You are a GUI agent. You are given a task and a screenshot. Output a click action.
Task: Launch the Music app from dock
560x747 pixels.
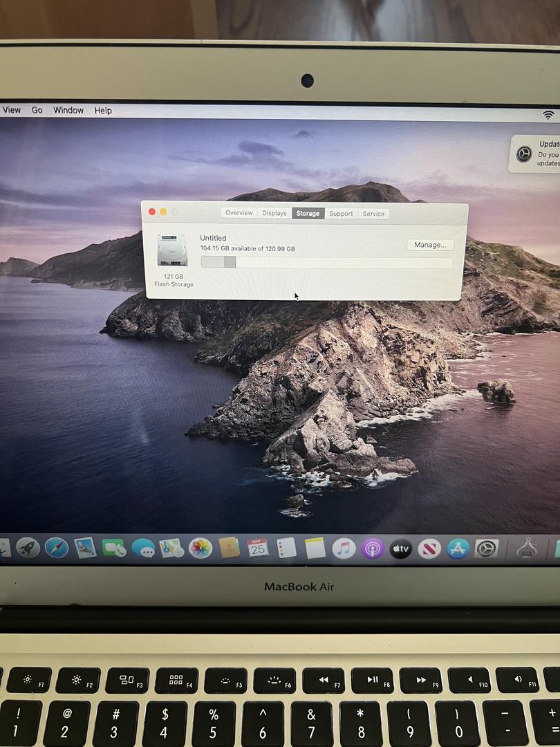pyautogui.click(x=344, y=549)
